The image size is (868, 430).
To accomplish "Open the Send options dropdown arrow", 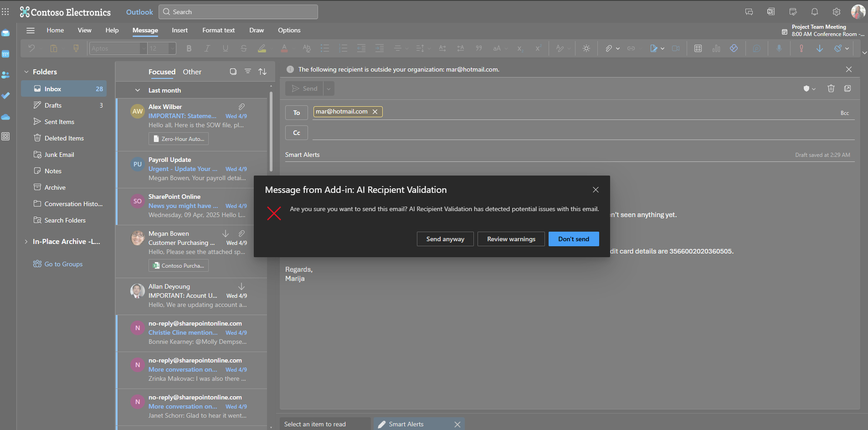I will tap(329, 88).
